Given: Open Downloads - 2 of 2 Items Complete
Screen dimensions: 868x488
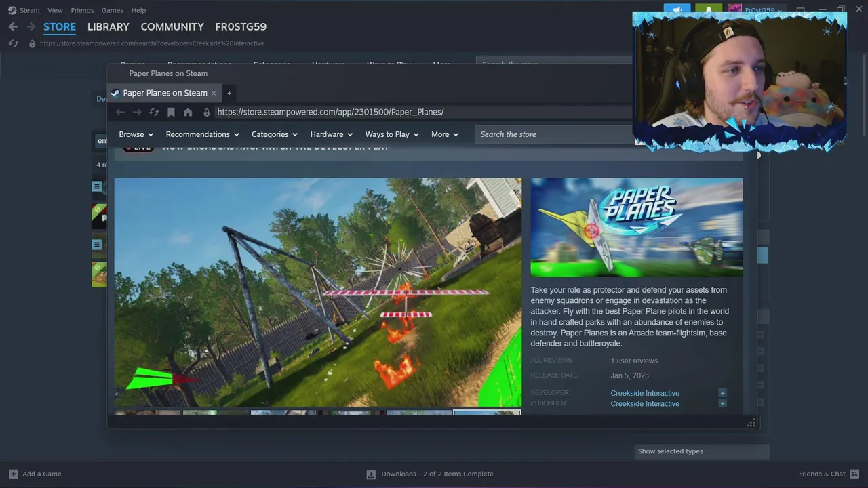Looking at the screenshot, I should (x=437, y=474).
